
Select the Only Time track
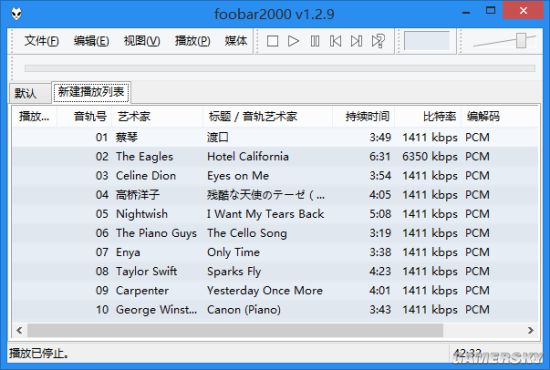pos(275,252)
